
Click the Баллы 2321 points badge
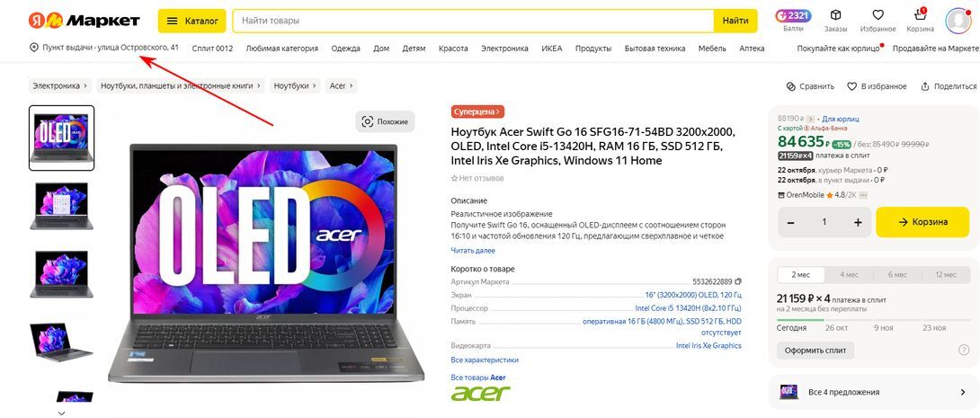[793, 15]
